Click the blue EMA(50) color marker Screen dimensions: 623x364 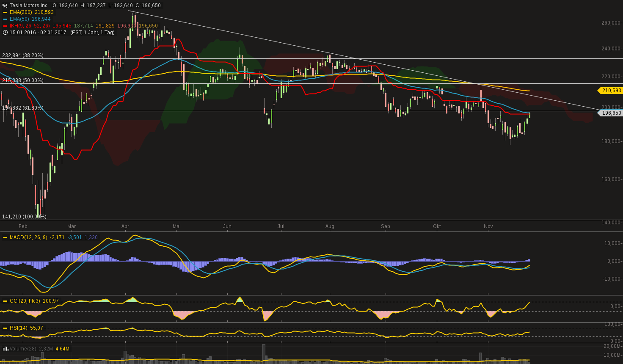tap(6, 19)
